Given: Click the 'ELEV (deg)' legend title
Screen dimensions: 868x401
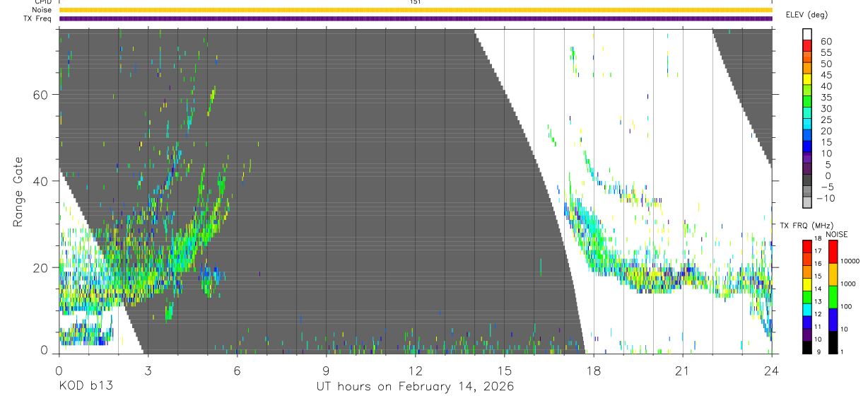Looking at the screenshot, I should (807, 15).
